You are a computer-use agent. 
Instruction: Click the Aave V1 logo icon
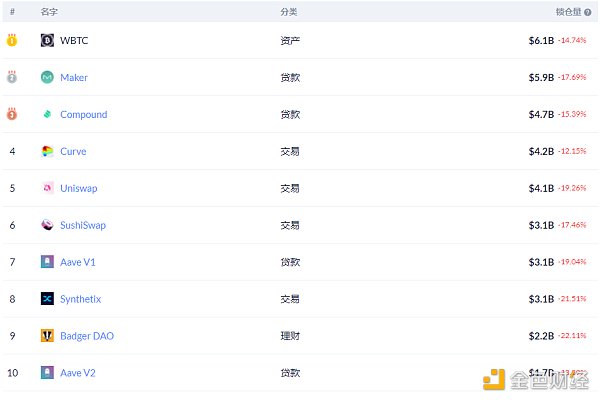click(x=47, y=262)
